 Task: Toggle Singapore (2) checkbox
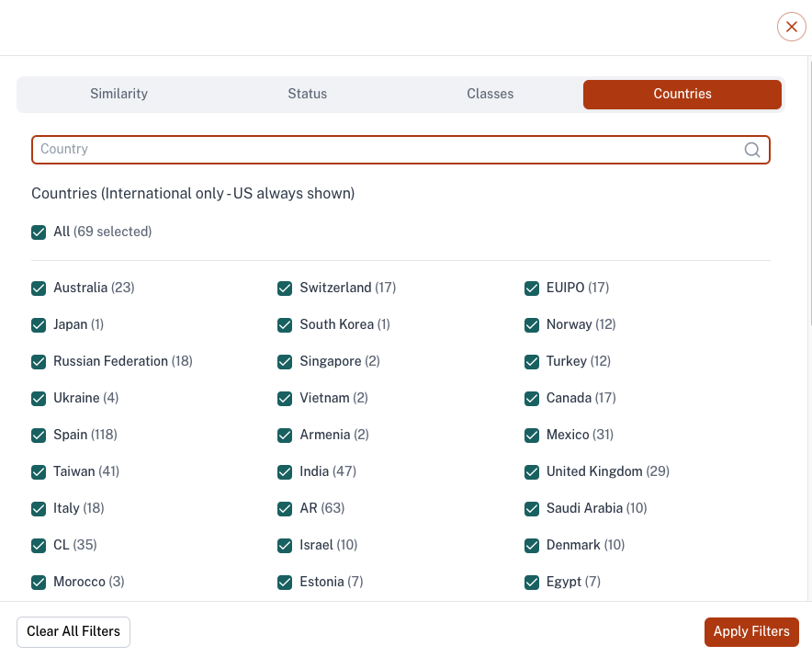(x=285, y=362)
